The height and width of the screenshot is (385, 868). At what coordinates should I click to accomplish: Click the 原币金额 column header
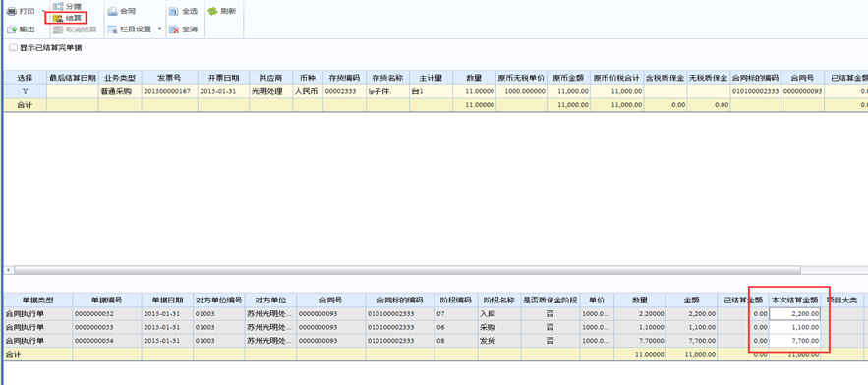568,78
